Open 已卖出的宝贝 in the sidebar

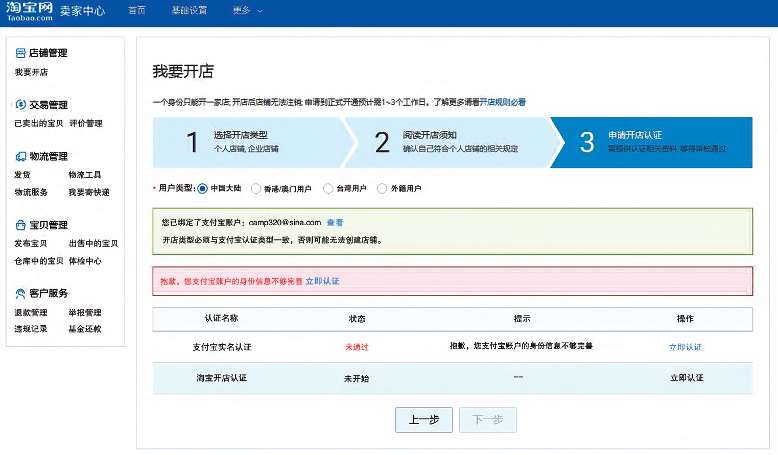(x=38, y=123)
